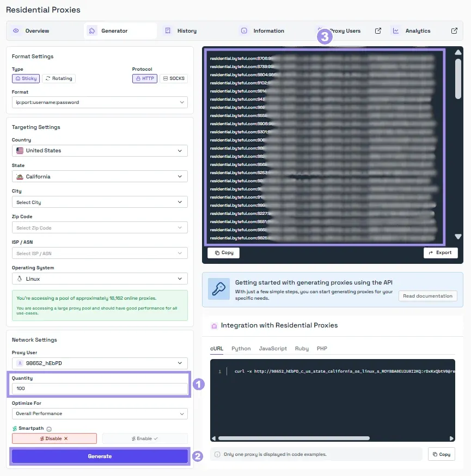Select Sticky proxy type

point(26,78)
